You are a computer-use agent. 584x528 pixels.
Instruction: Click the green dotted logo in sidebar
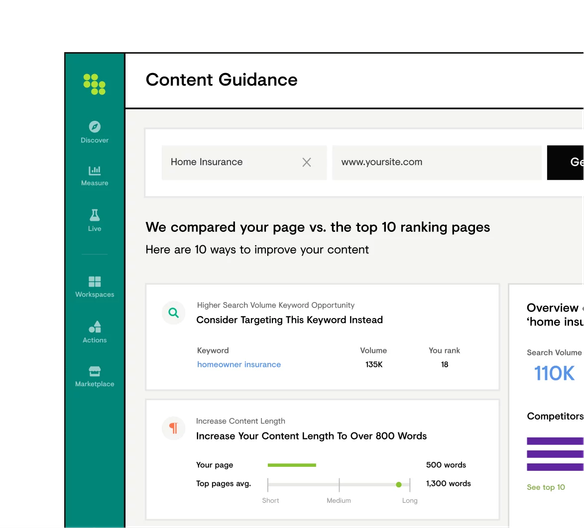point(95,84)
